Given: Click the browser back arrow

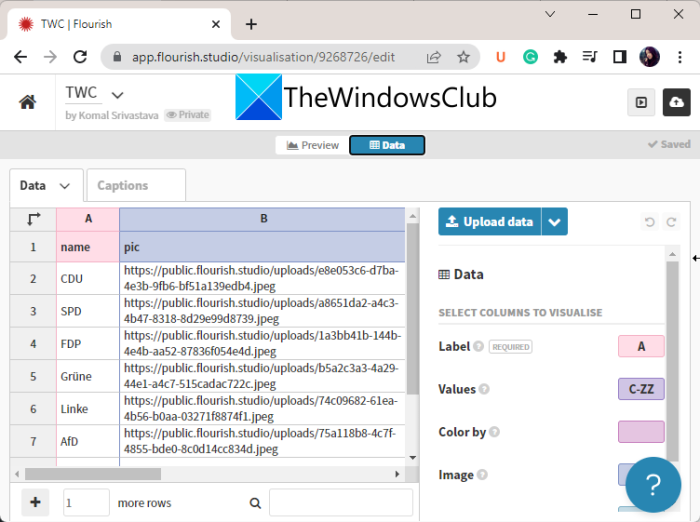Looking at the screenshot, I should coord(21,57).
